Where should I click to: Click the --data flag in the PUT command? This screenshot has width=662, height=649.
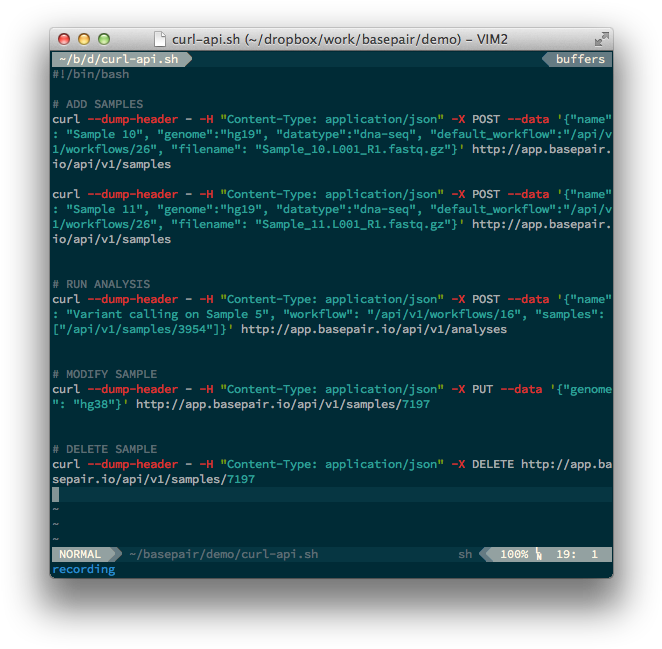(521, 389)
